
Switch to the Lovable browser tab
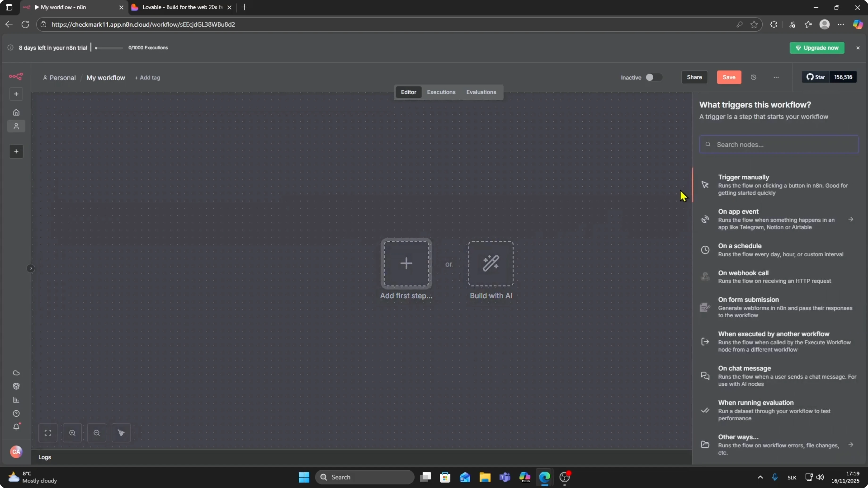pos(182,7)
